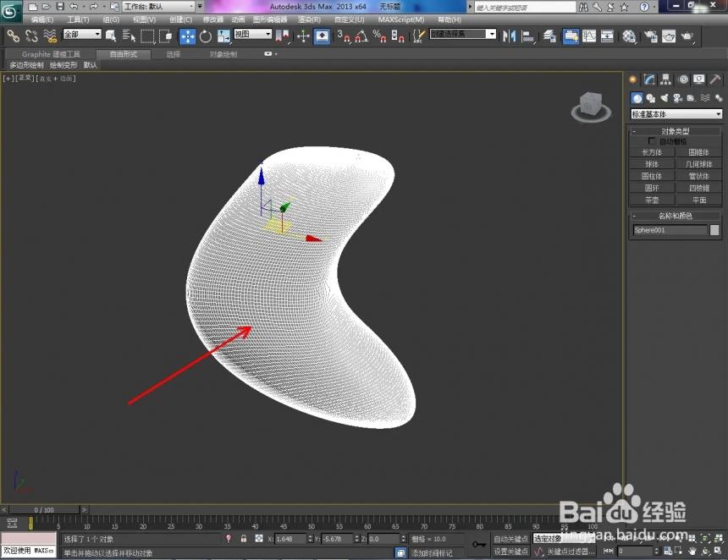Toggle keyboard shortcut override
The height and width of the screenshot is (560, 728).
pyautogui.click(x=322, y=36)
